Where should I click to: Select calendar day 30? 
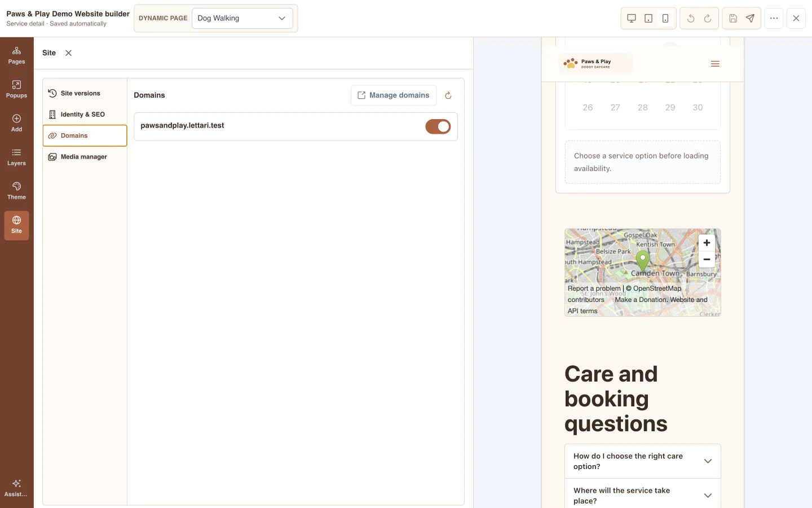click(x=698, y=107)
